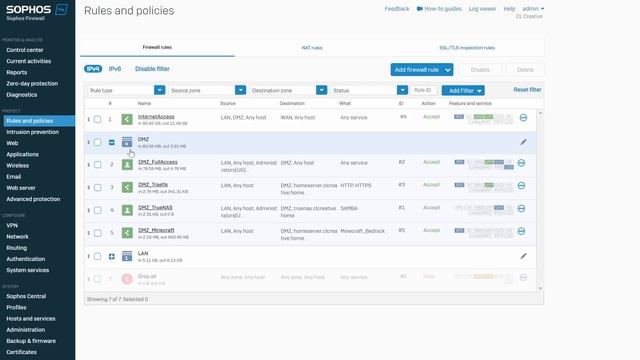The height and width of the screenshot is (360, 640).
Task: Select the DMZ_Traefik rule checkbox
Action: [98, 187]
